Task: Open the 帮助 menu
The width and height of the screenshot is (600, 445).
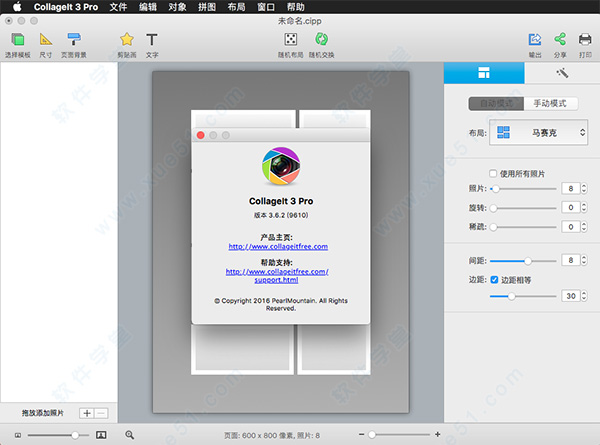Action: coord(295,7)
